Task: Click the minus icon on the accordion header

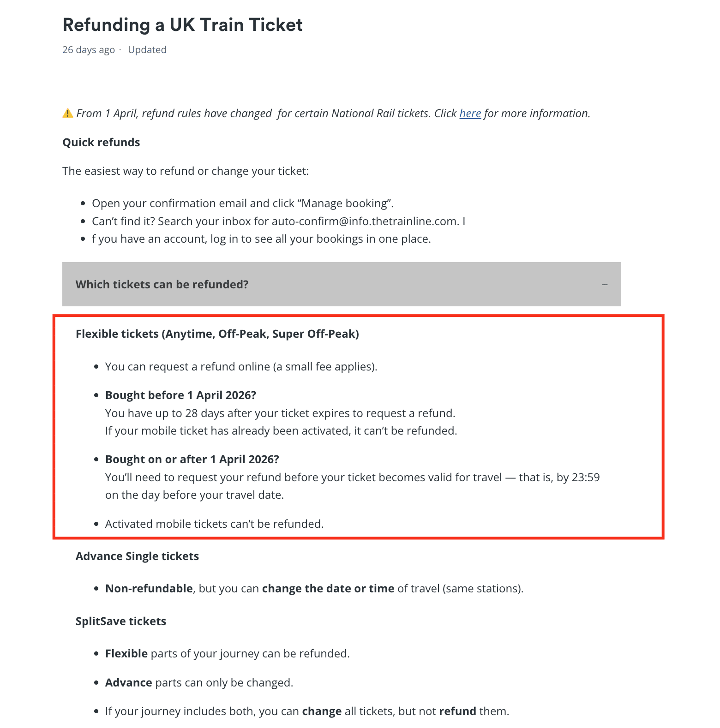Action: [605, 284]
